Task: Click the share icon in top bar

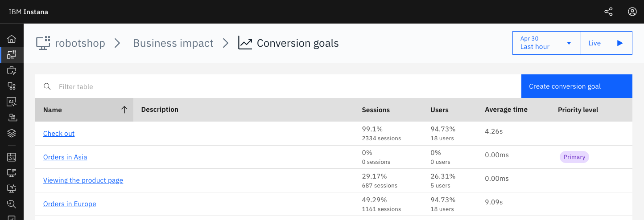Action: click(x=608, y=12)
